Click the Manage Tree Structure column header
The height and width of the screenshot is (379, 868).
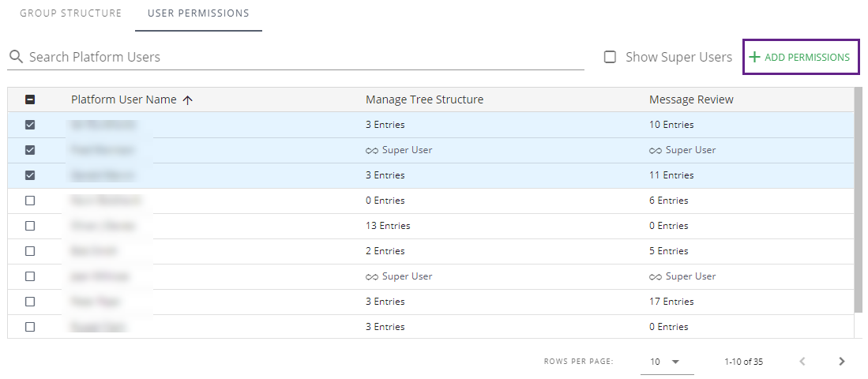(424, 99)
